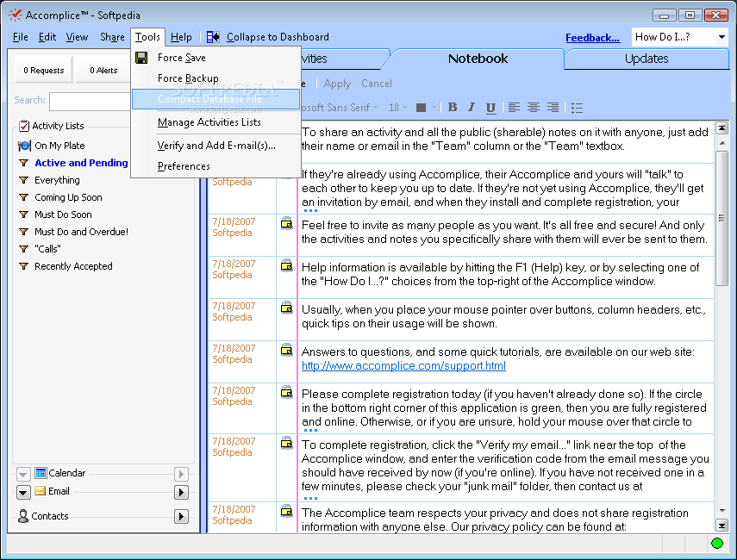The width and height of the screenshot is (737, 560).
Task: Click the 0 Requests button
Action: coord(44,71)
